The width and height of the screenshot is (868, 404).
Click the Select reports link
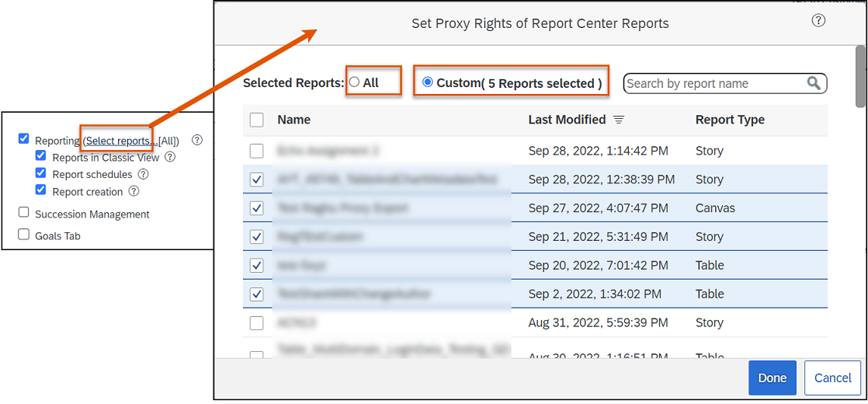pos(118,141)
